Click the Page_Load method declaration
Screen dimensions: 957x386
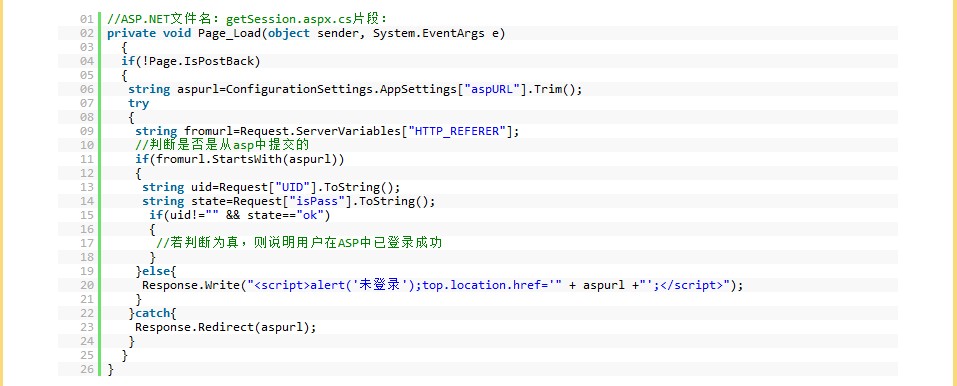(306, 33)
